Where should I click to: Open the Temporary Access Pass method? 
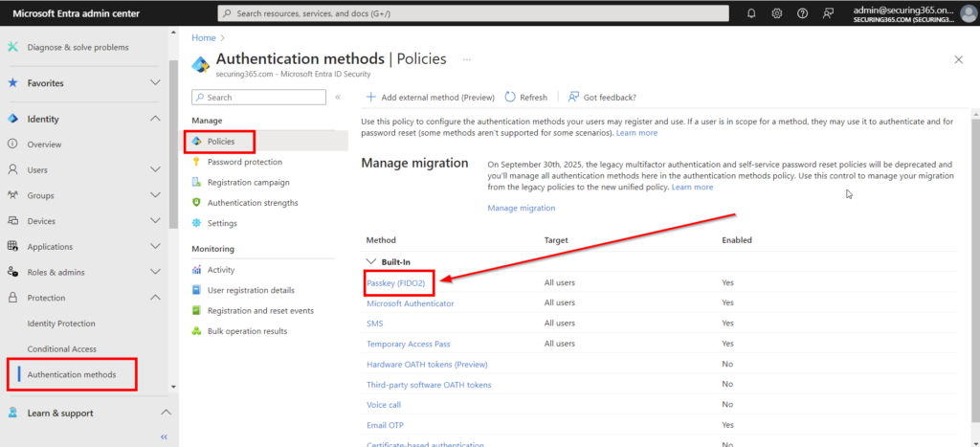coord(408,344)
